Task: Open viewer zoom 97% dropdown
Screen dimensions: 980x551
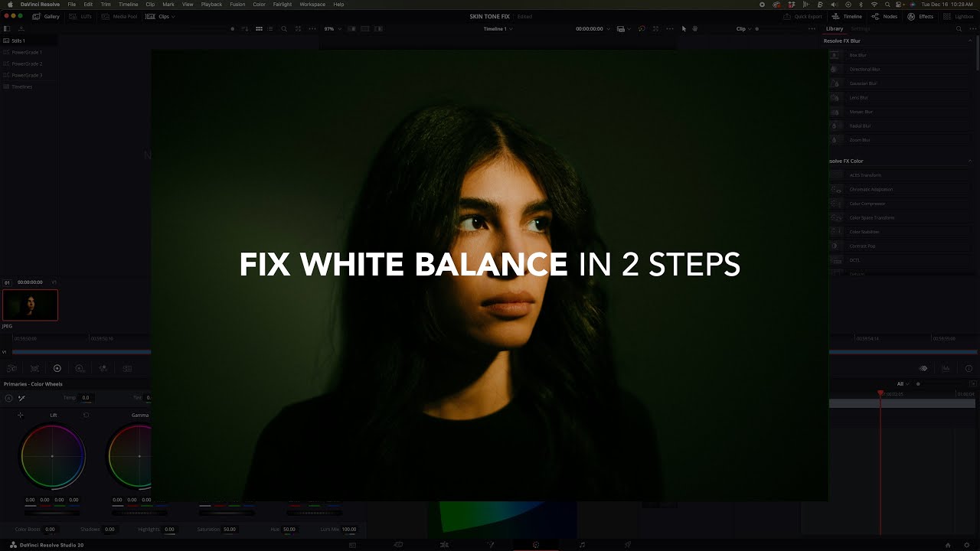Action: 332,28
